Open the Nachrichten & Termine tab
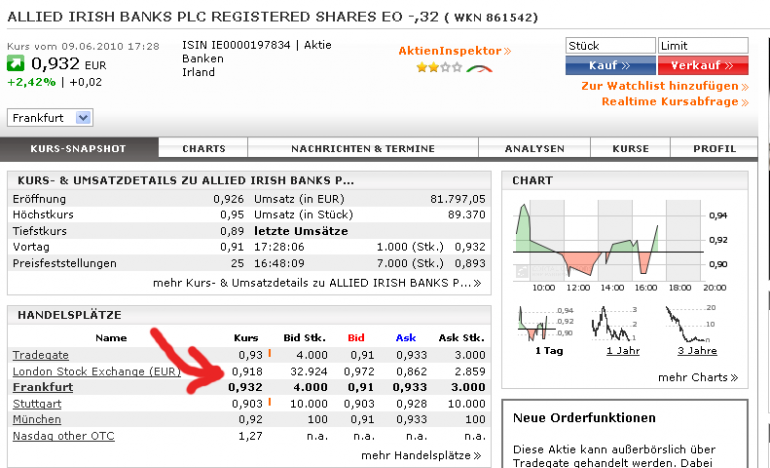 (x=363, y=148)
